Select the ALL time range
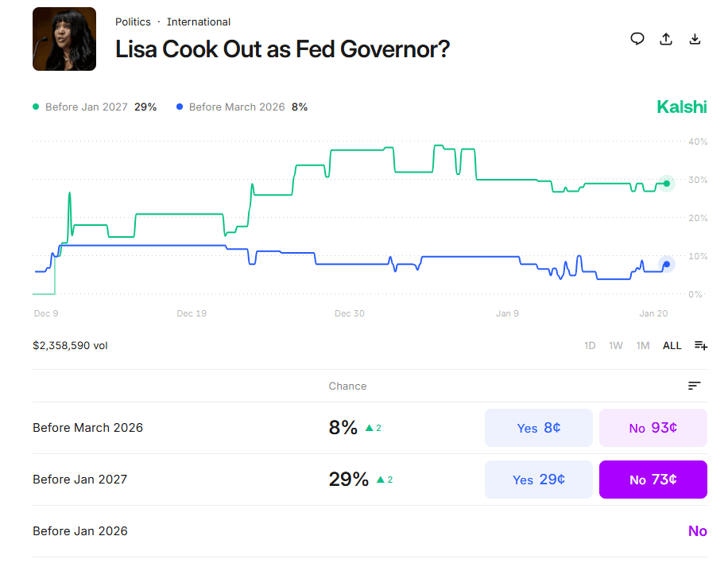728x571 pixels. [x=672, y=345]
